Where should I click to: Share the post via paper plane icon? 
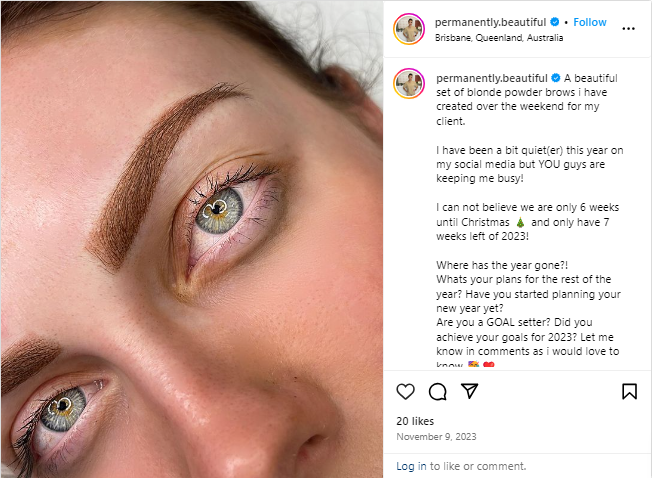coord(469,391)
